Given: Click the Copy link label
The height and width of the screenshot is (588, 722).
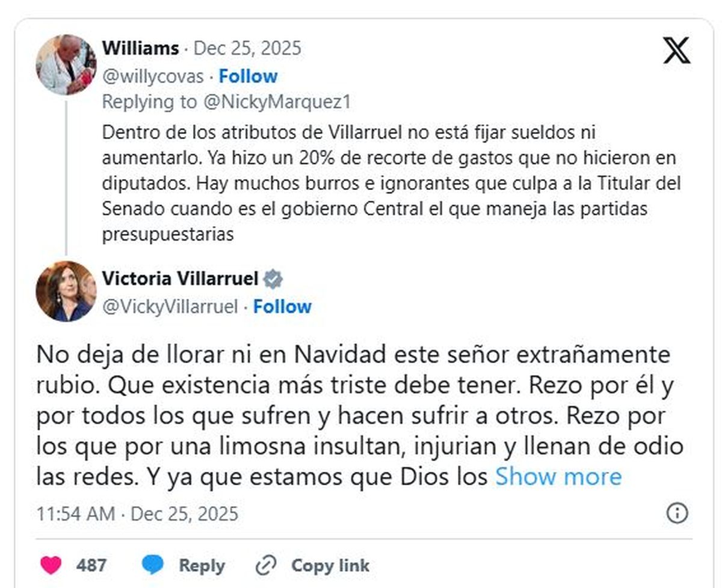Looking at the screenshot, I should [x=330, y=566].
